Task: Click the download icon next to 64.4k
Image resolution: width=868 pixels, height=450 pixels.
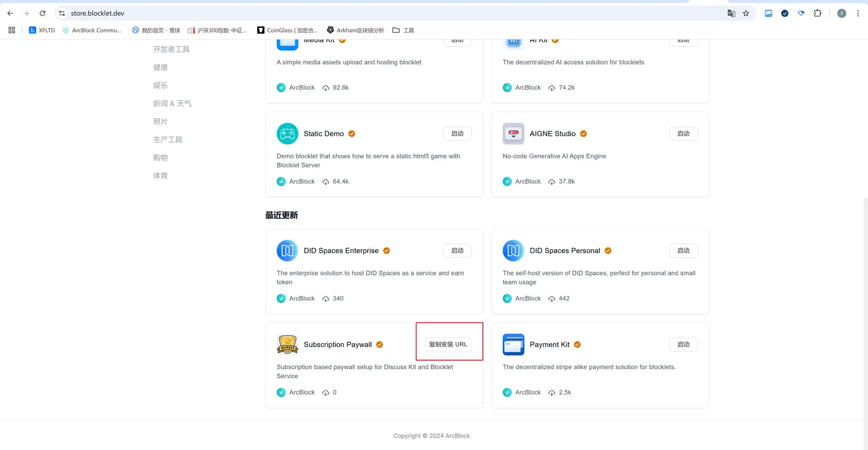Action: [x=325, y=182]
